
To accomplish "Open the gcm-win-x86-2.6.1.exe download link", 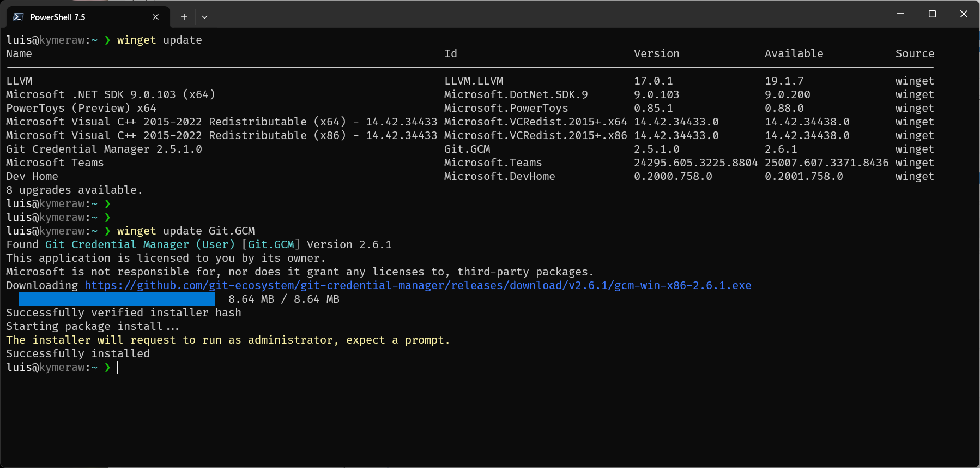I will pos(418,285).
